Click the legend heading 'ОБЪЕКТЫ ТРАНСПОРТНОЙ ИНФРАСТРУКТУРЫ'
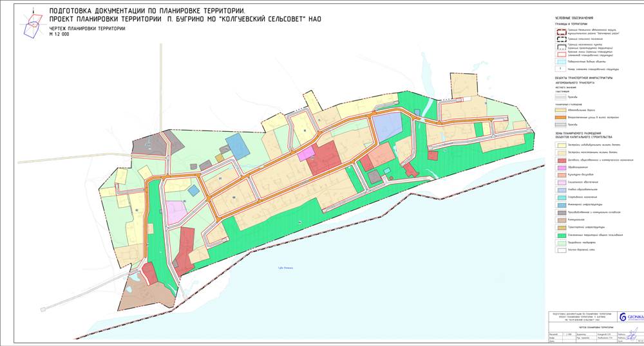 [583, 78]
